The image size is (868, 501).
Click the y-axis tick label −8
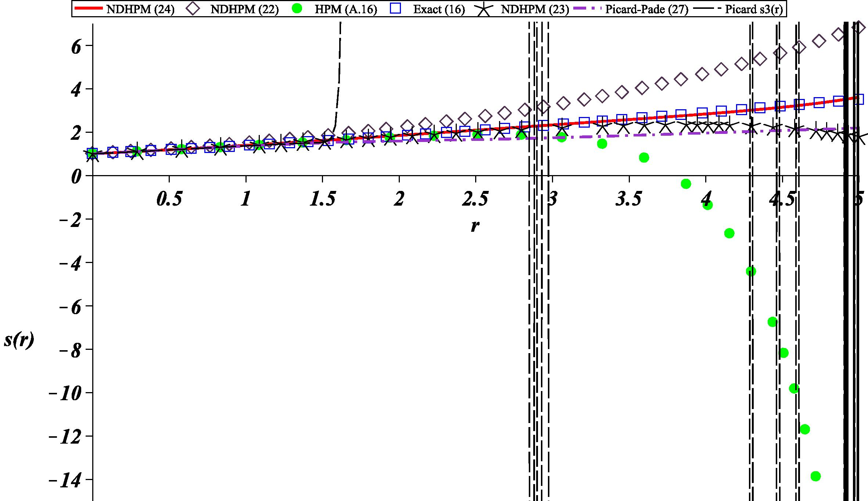click(x=70, y=351)
